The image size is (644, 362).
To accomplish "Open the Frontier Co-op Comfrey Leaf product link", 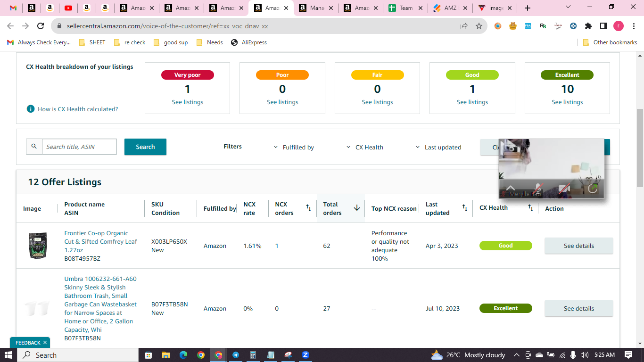I will click(x=101, y=241).
